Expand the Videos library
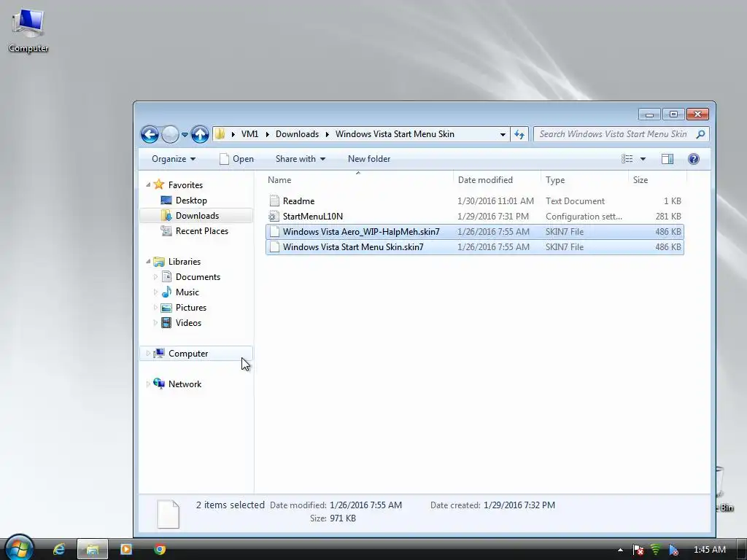 tap(155, 322)
